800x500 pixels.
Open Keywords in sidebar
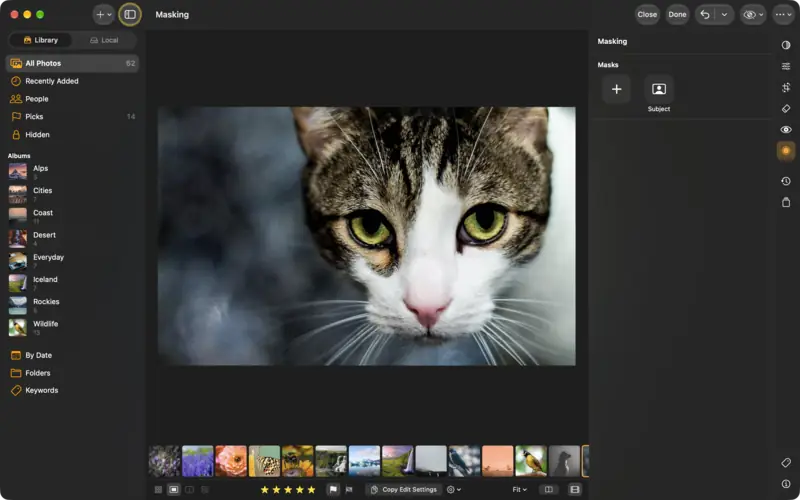(x=72, y=390)
